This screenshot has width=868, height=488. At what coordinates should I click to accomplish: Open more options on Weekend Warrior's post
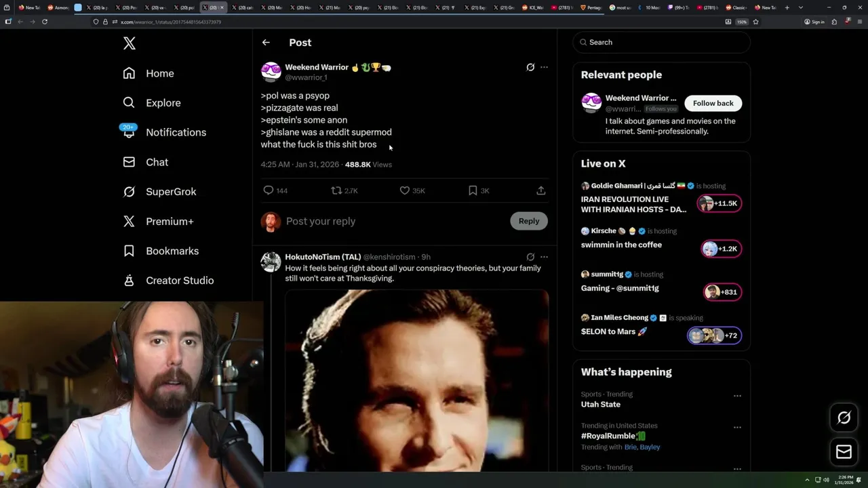(544, 67)
